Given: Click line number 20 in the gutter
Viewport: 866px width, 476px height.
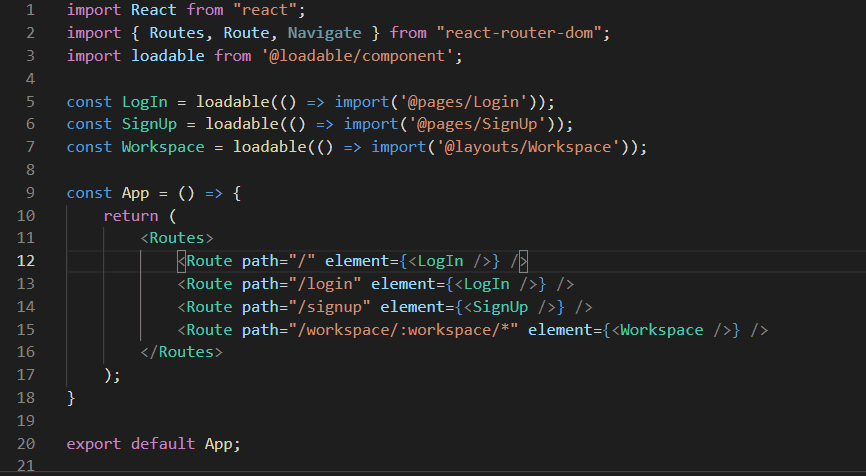Looking at the screenshot, I should tap(26, 444).
